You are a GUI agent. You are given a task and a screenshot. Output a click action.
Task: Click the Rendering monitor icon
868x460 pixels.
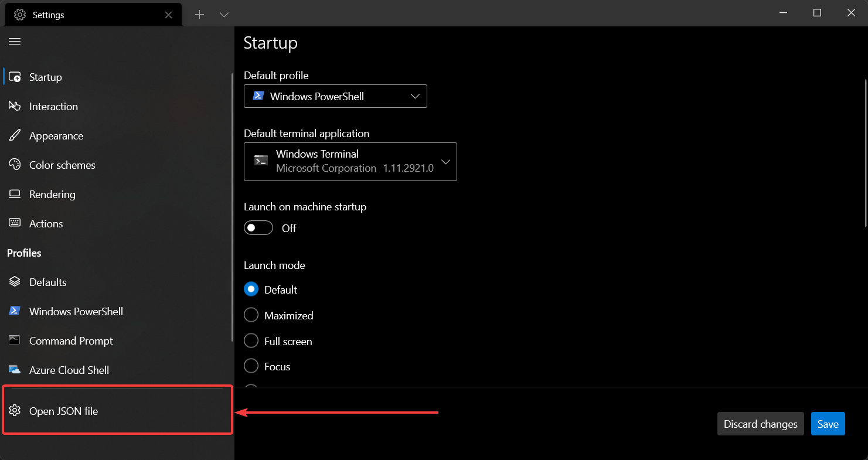coord(15,194)
